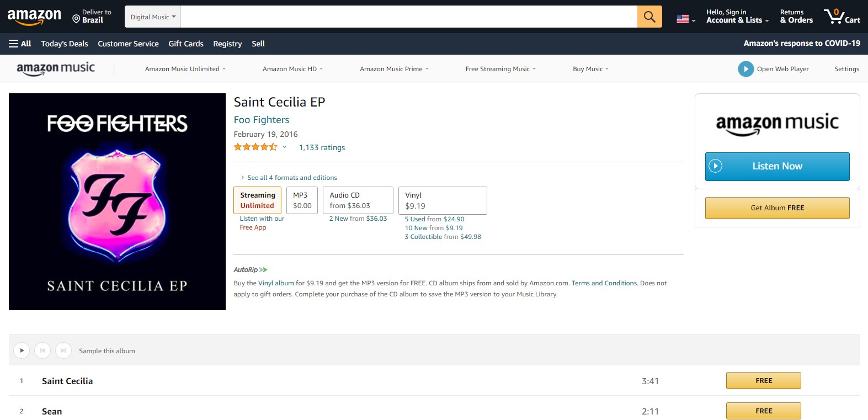This screenshot has height=420, width=868.
Task: Click inside the Amazon search field
Action: (409, 17)
